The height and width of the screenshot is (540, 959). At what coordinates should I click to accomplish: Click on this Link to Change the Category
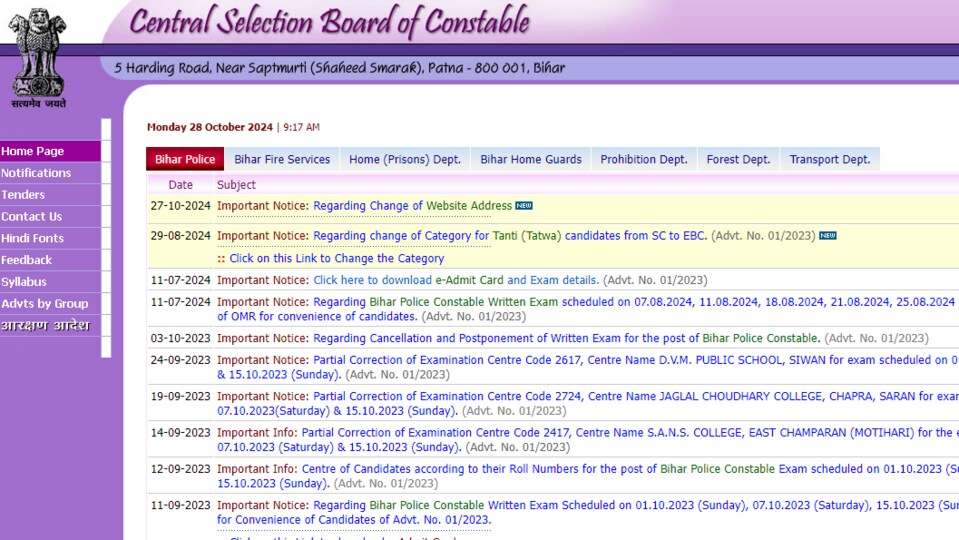[336, 258]
